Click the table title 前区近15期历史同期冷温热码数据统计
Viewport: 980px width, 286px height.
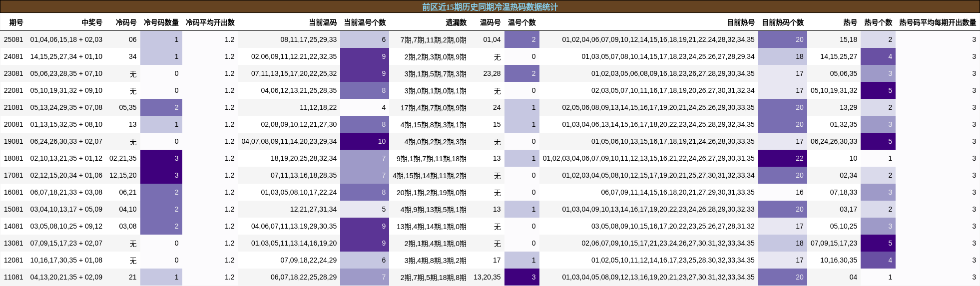[490, 7]
